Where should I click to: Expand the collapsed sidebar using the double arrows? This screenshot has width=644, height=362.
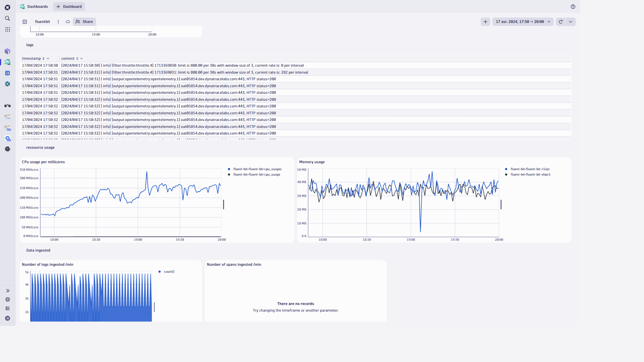[x=7, y=291]
